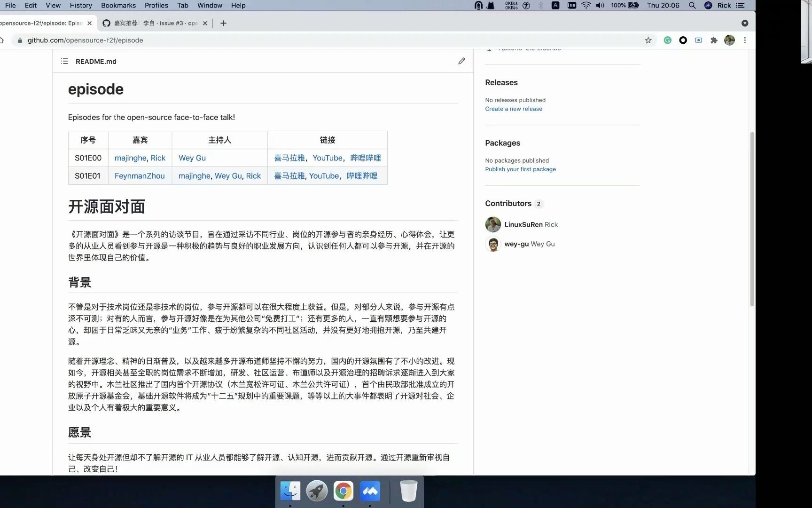The width and height of the screenshot is (812, 508).
Task: Open 喜马拉雅 link in S01E00 row
Action: pos(289,158)
